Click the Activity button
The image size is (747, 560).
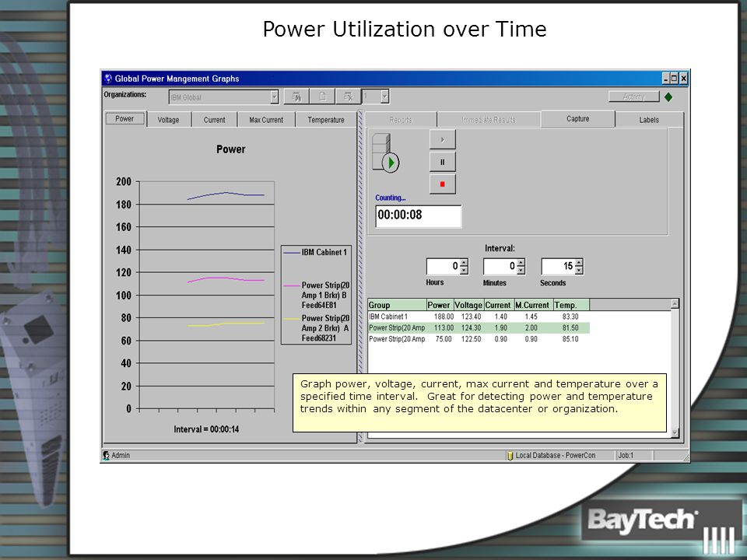coord(634,96)
